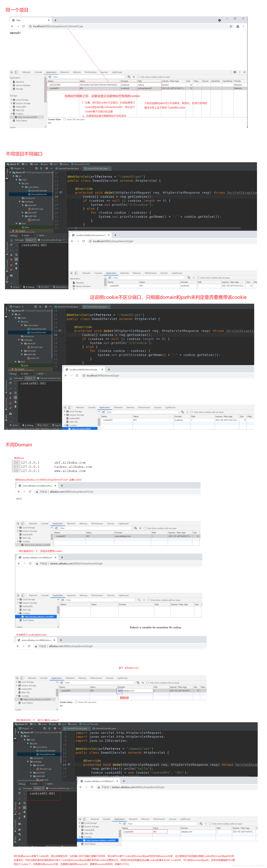Tick Only show cookies checkbox in localhost:8080/zzhua/demo02/get DevTools
Image resolution: width=267 pixels, height=868 pixels.
coord(198,278)
